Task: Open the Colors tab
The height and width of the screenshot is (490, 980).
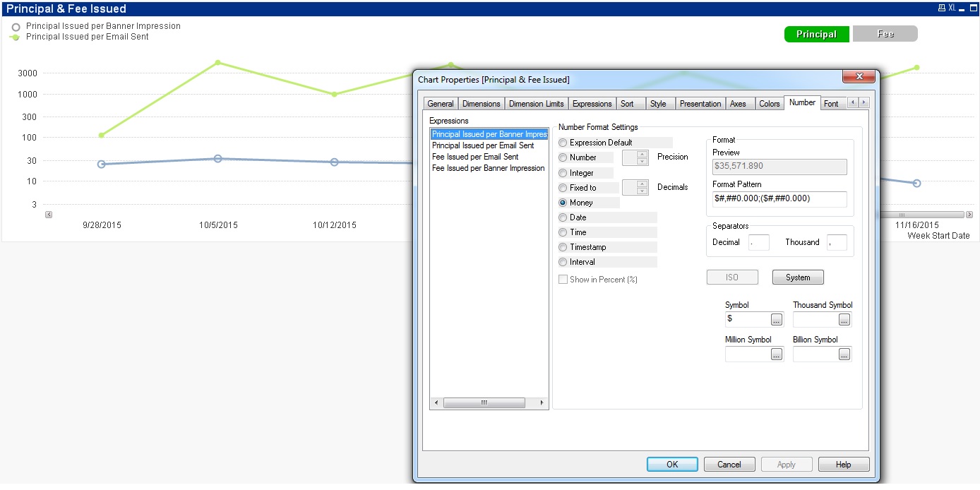Action: point(769,104)
